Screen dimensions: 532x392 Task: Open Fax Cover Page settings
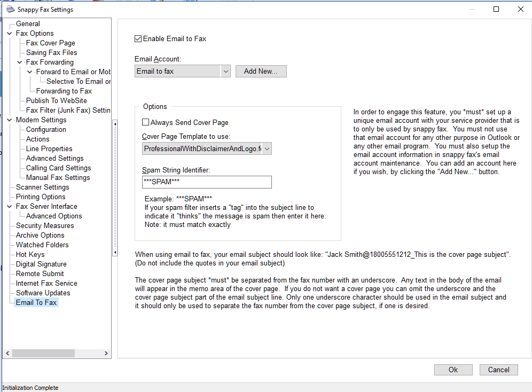click(51, 43)
